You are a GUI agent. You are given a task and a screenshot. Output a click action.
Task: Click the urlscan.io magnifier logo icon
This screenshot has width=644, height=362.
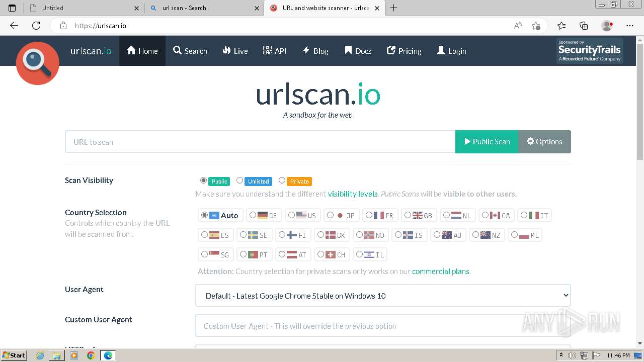38,63
